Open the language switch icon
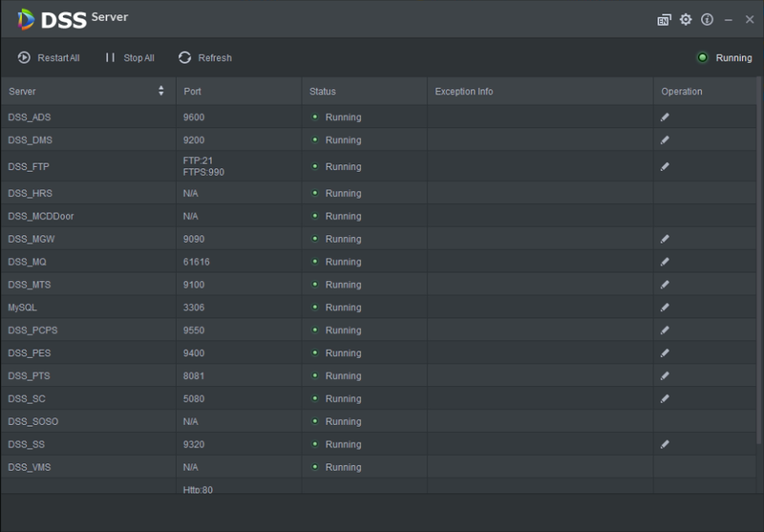 [x=664, y=19]
